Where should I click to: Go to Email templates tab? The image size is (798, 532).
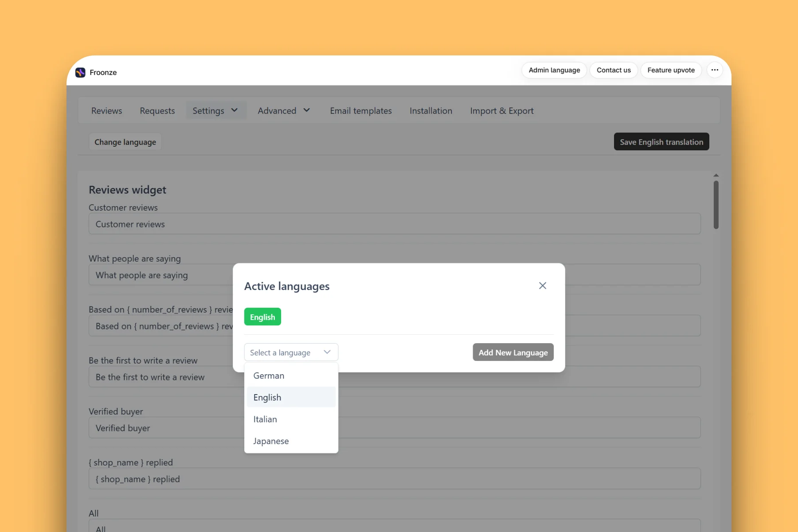pos(361,110)
